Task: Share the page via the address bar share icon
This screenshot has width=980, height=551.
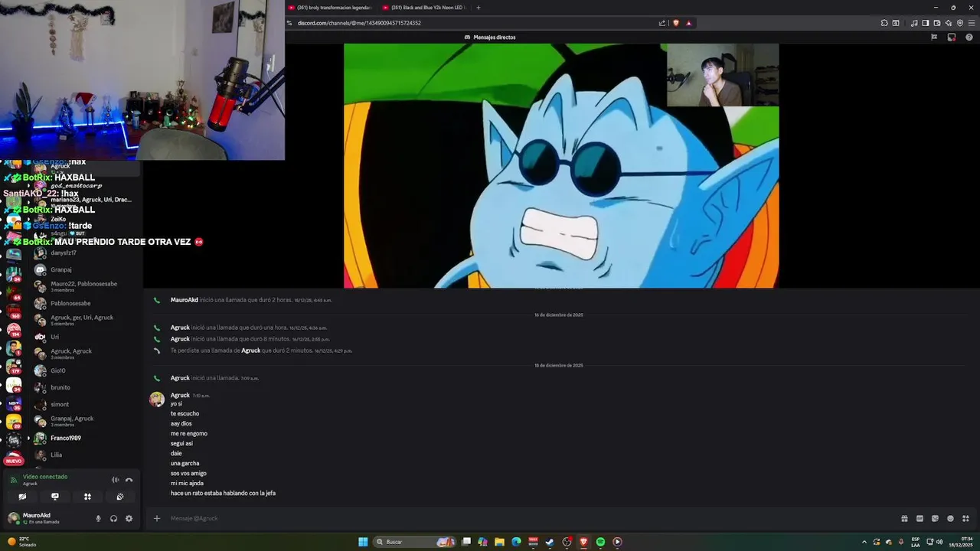Action: click(662, 23)
